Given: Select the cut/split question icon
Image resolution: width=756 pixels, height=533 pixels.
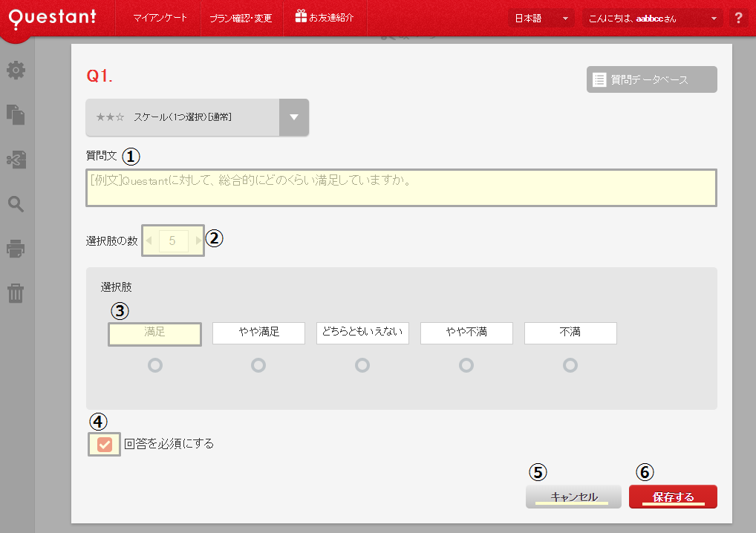Looking at the screenshot, I should (x=16, y=160).
